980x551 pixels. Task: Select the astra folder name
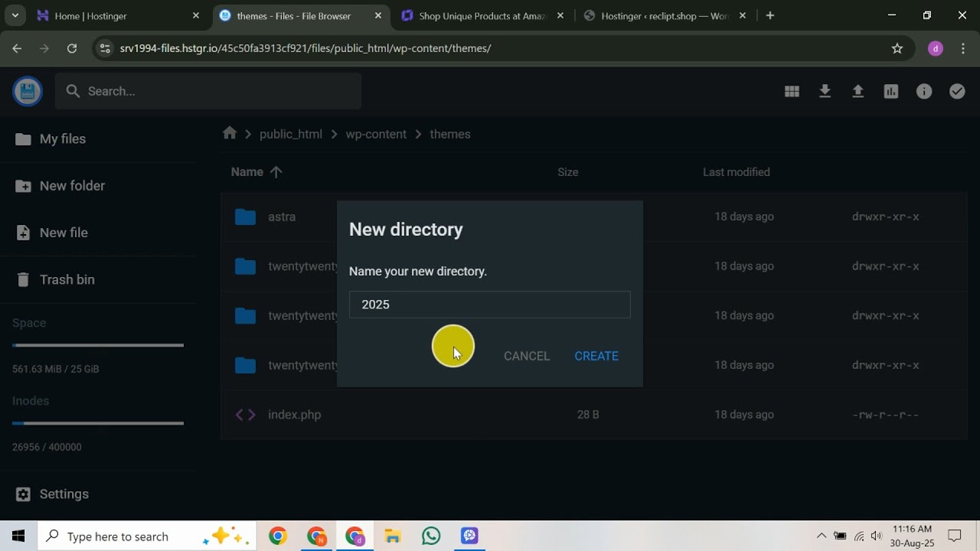[x=282, y=217]
